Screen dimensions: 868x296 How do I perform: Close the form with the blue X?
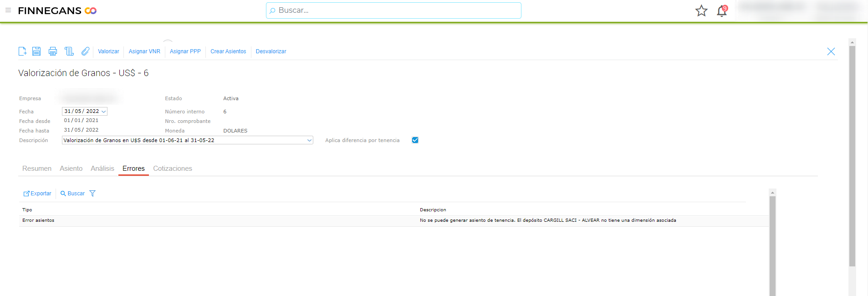[831, 51]
